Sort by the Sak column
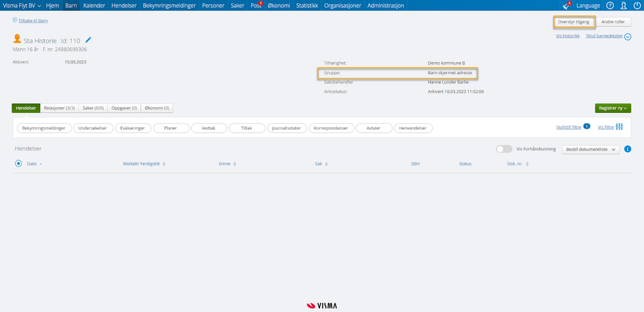 (x=321, y=163)
